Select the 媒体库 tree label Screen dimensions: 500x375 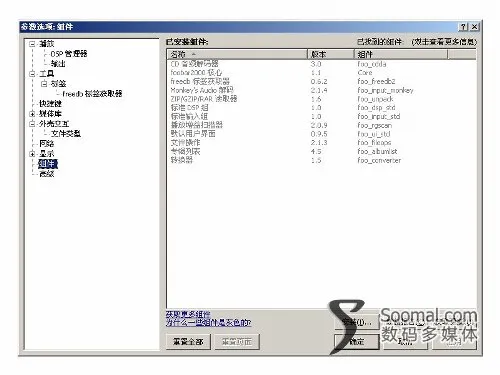50,114
